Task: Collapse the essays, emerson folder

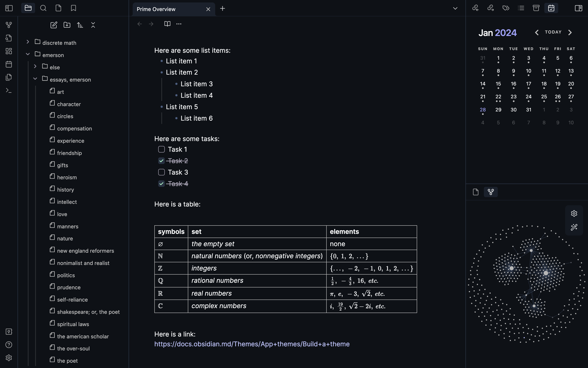Action: pyautogui.click(x=35, y=79)
